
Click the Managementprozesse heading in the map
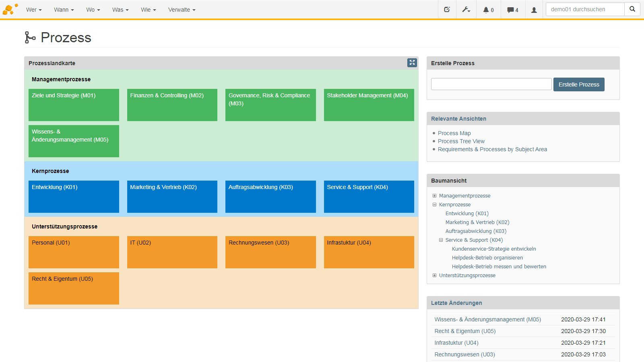point(61,79)
